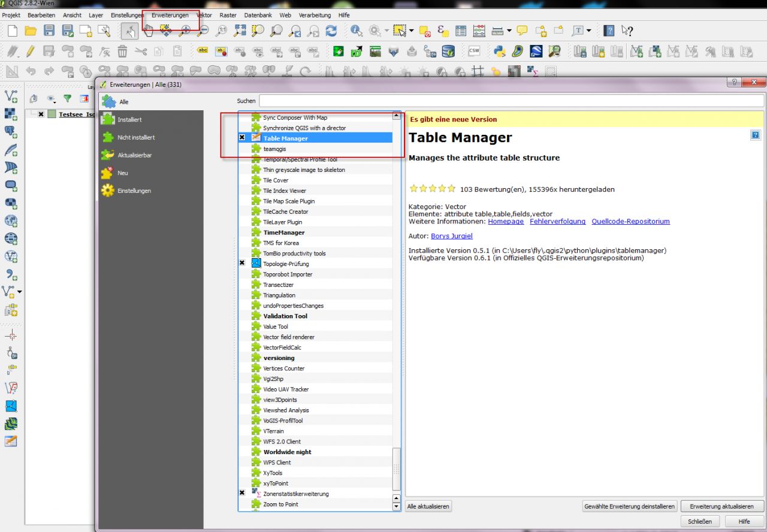Image resolution: width=767 pixels, height=532 pixels.
Task: Click the Add Vector Layer icon
Action: click(11, 96)
